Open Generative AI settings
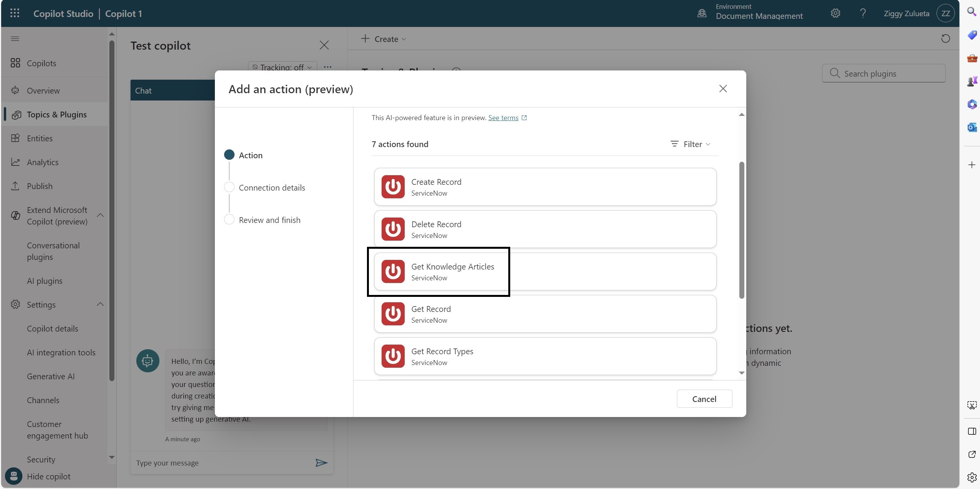The width and height of the screenshot is (980, 489). [51, 376]
